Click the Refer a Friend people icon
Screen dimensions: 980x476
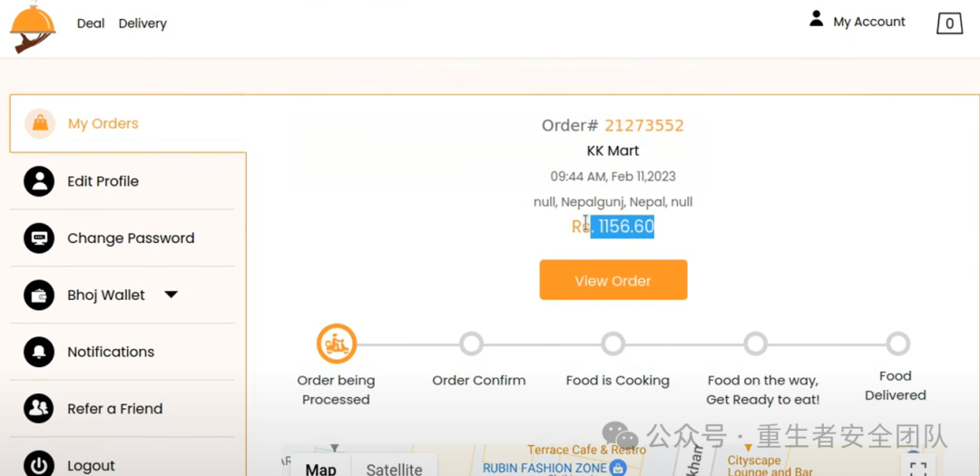(39, 409)
